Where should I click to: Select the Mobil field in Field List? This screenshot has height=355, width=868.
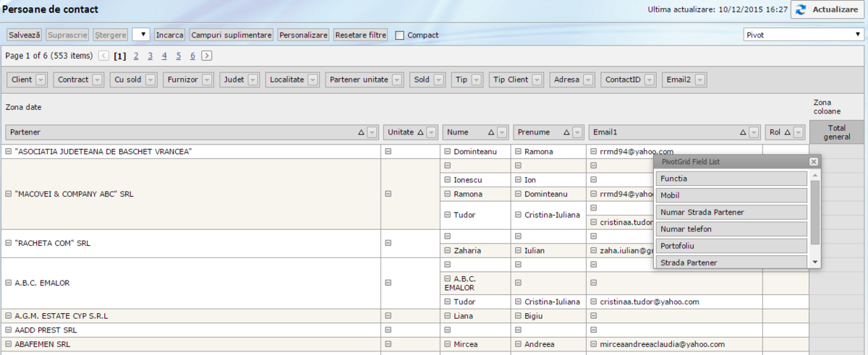click(731, 195)
